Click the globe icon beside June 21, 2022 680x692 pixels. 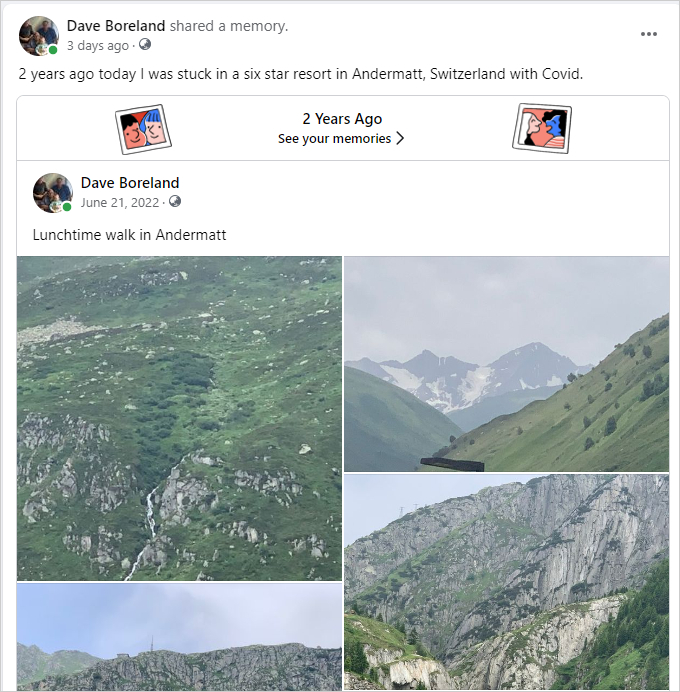(175, 201)
